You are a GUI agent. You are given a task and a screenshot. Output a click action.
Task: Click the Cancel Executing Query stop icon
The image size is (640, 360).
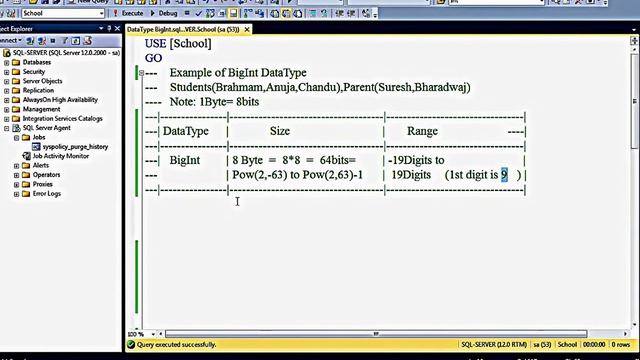tap(187, 13)
